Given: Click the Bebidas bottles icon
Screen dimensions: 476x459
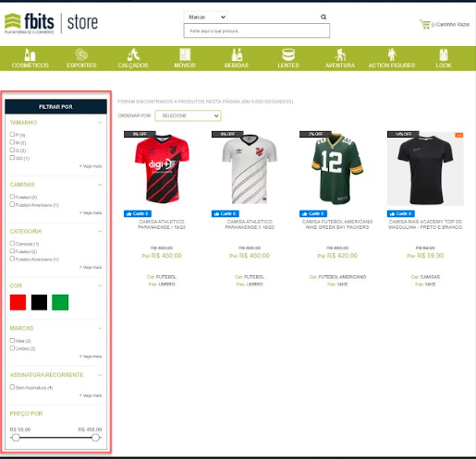Looking at the screenshot, I should tap(237, 54).
